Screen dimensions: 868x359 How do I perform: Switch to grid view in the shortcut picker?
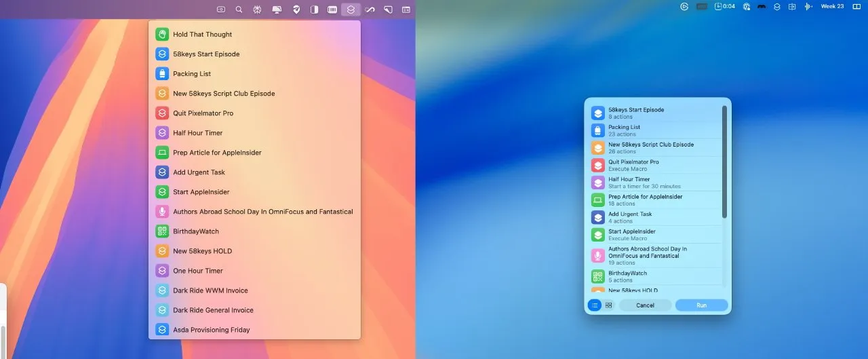(608, 305)
